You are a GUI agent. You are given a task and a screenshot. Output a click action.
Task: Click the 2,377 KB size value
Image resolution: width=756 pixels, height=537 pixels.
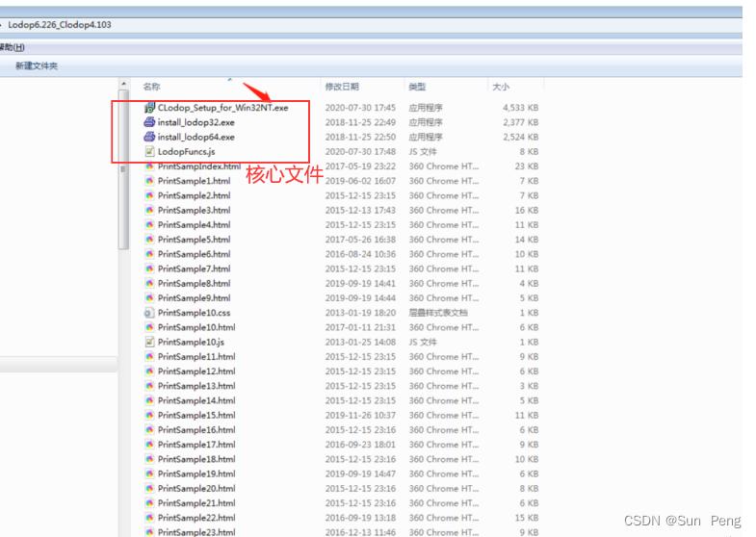coord(521,122)
